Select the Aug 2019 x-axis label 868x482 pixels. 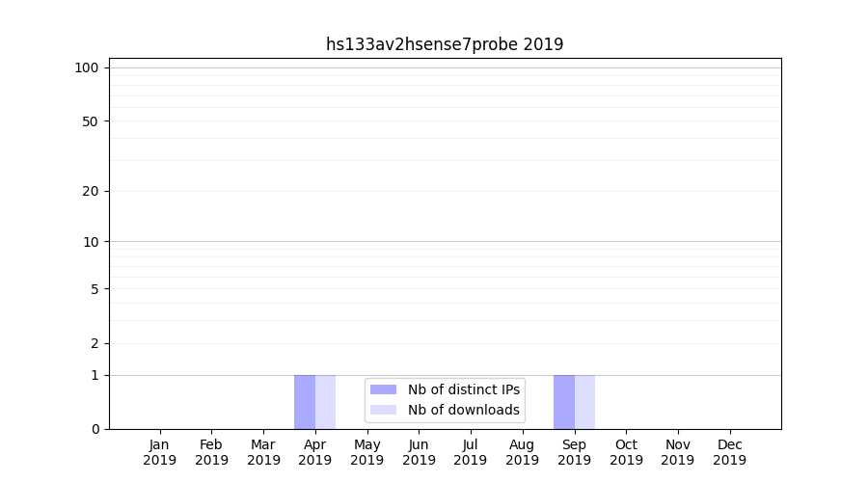[523, 452]
